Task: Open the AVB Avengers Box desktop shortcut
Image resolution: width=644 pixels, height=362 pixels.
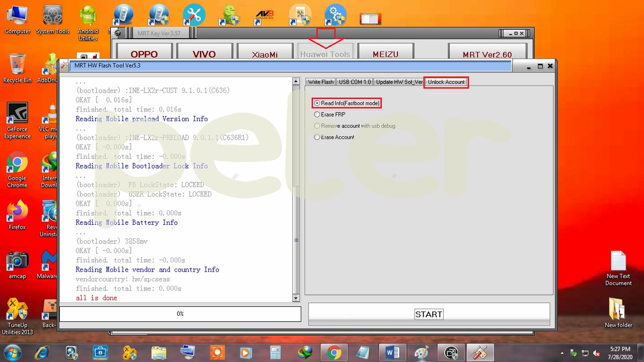Action: pos(265,15)
